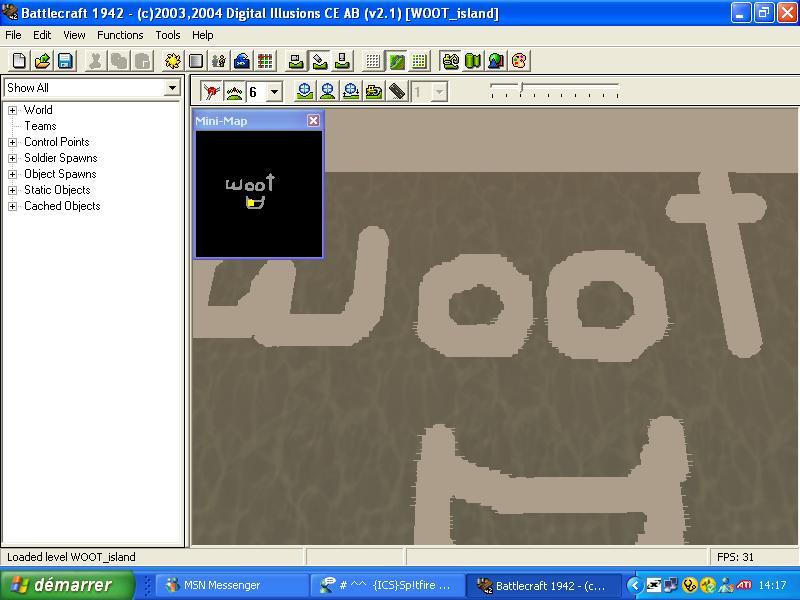Expand the Object Spawns tree node
Viewport: 800px width, 600px height.
click(x=12, y=174)
